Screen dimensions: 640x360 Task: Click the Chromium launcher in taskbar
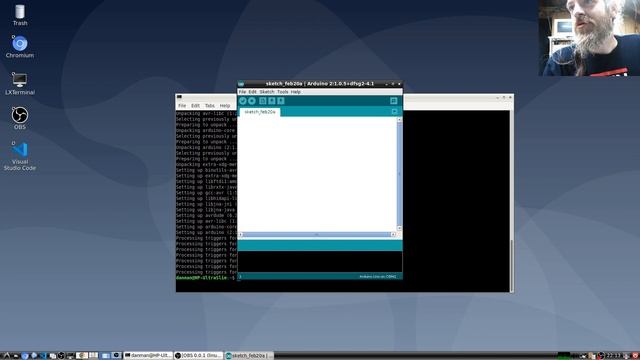tap(25, 356)
